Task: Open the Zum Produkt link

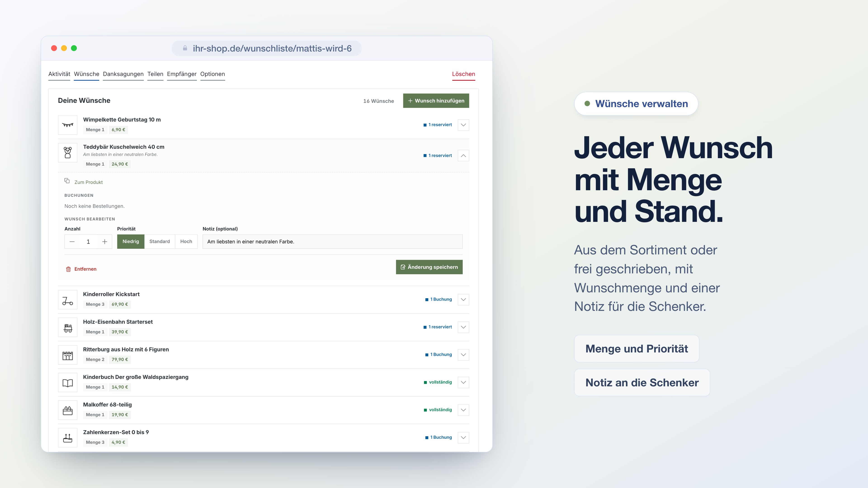Action: coord(89,182)
